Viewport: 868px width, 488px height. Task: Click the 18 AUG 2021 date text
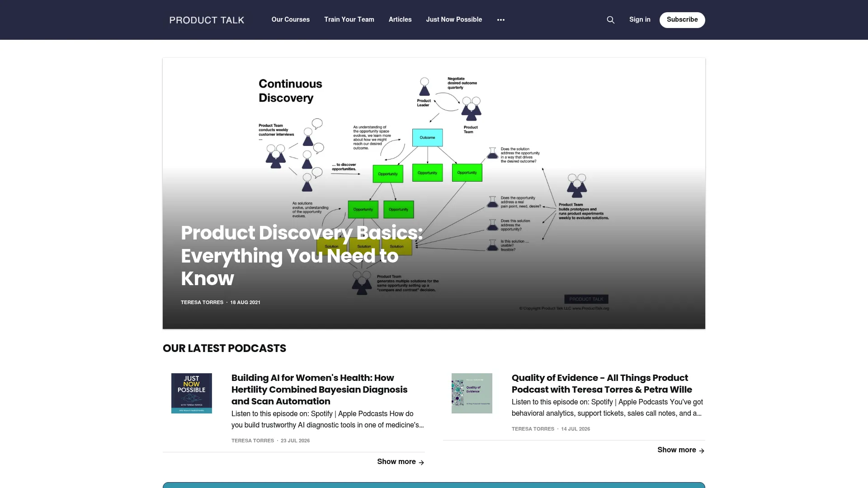point(245,302)
